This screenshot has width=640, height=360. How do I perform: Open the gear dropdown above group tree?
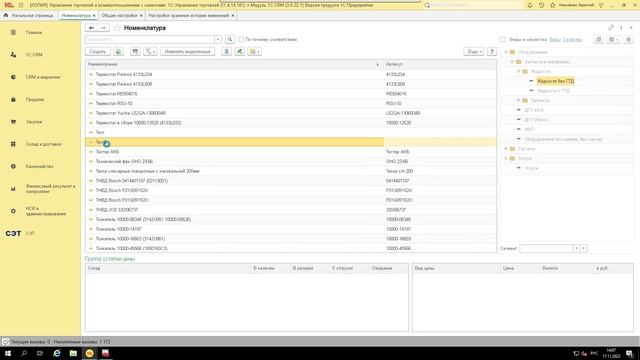[x=612, y=40]
